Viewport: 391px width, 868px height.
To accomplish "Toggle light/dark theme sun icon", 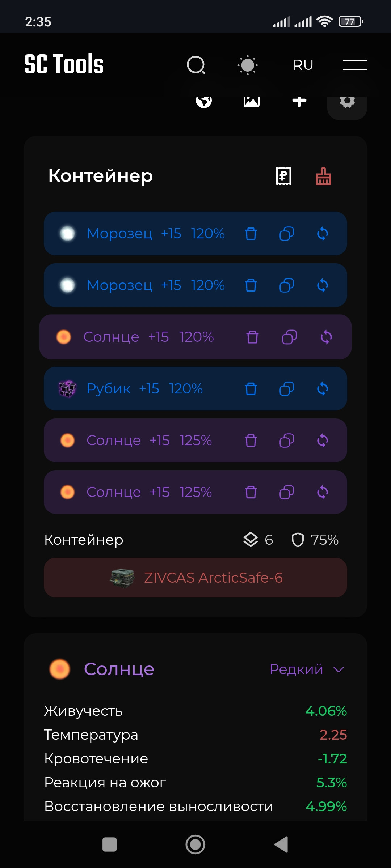I will (248, 65).
